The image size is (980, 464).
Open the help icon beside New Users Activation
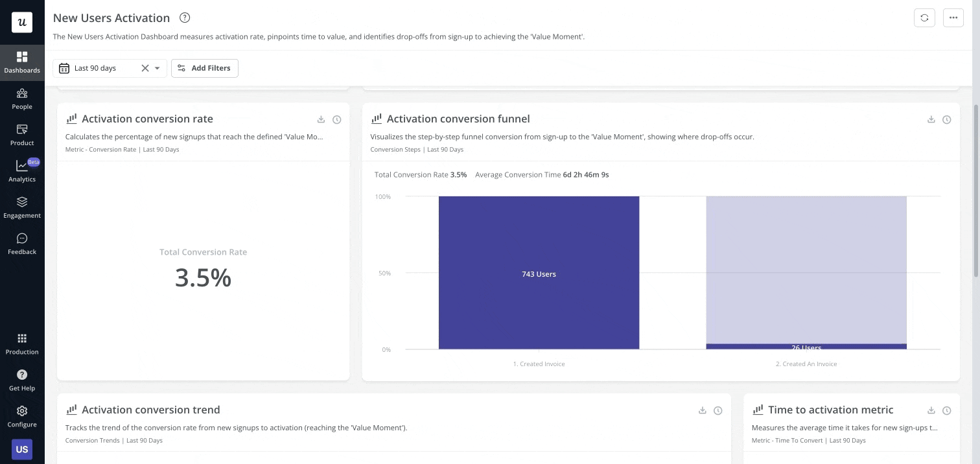coord(185,18)
